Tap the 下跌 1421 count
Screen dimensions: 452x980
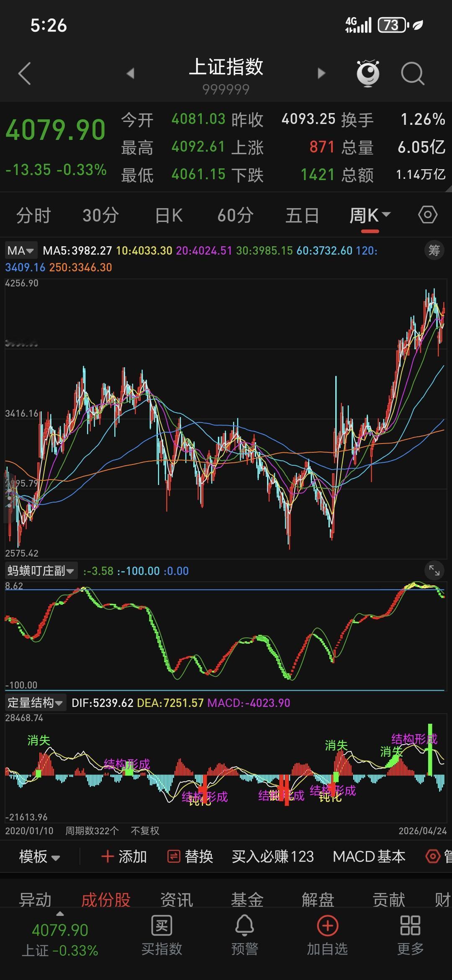(318, 175)
